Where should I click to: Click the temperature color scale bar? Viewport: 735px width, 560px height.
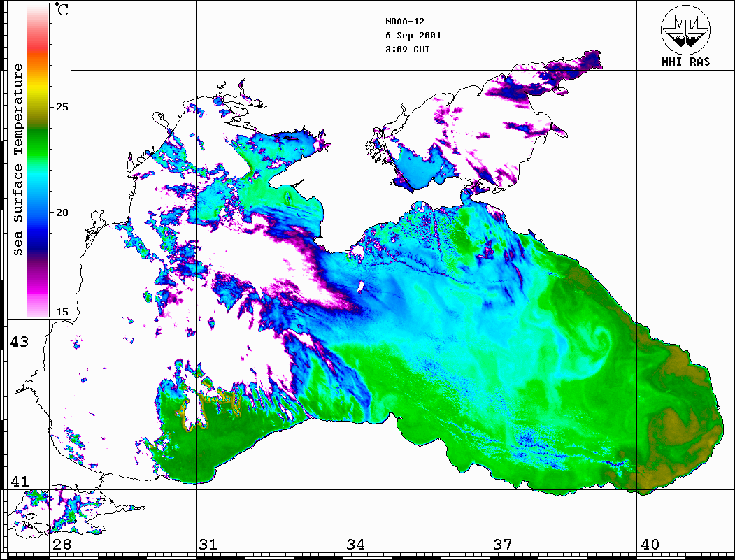(x=38, y=160)
